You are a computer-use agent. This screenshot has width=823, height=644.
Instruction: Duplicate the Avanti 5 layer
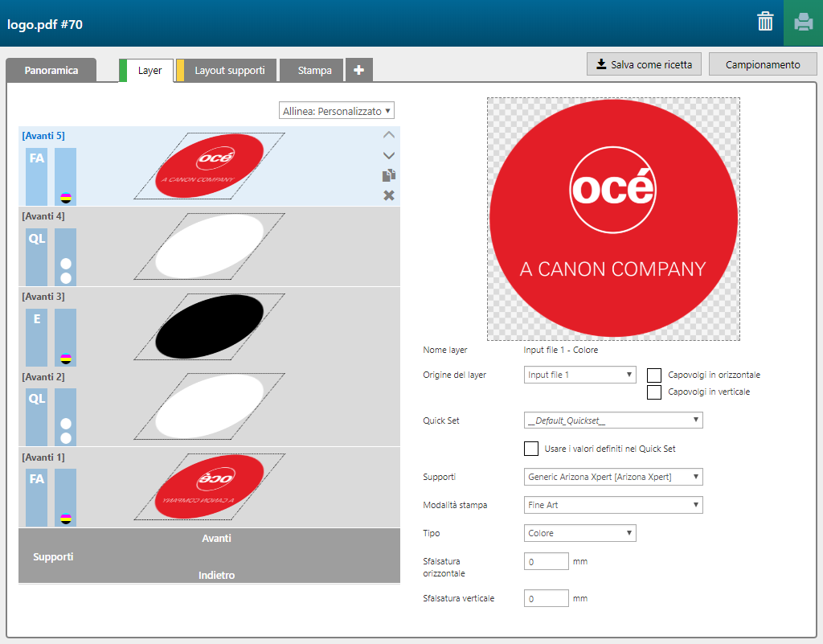coord(388,175)
